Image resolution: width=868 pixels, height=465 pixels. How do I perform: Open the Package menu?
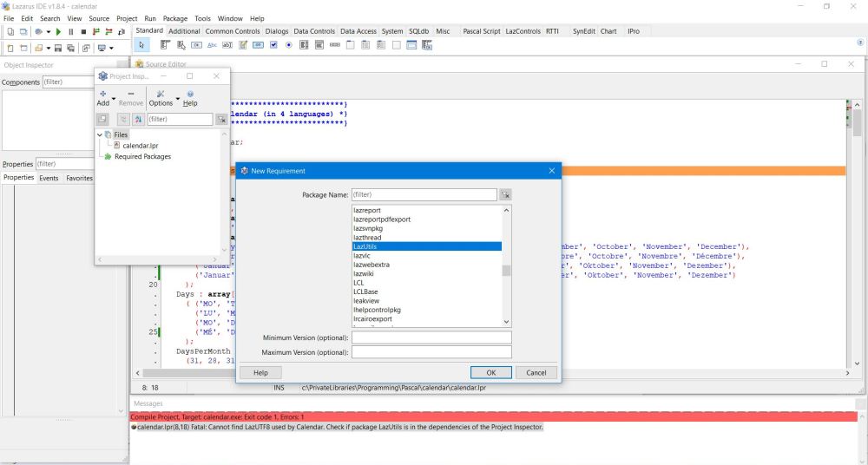(x=175, y=18)
